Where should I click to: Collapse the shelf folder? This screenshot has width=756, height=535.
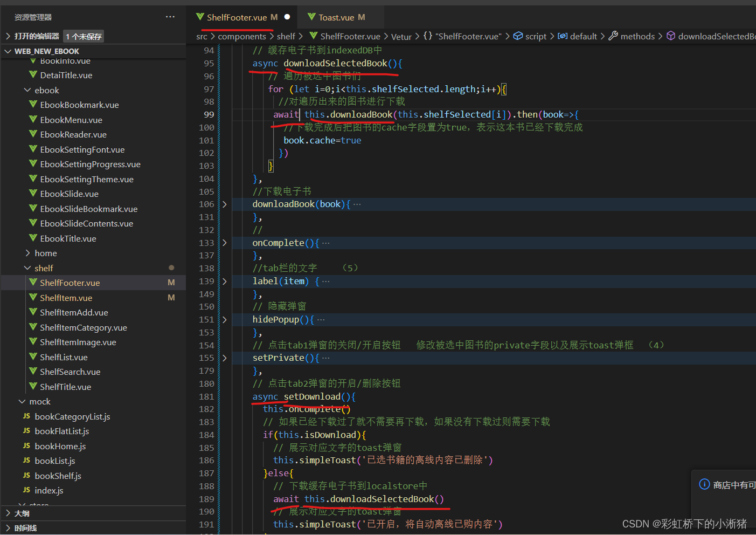click(x=27, y=268)
